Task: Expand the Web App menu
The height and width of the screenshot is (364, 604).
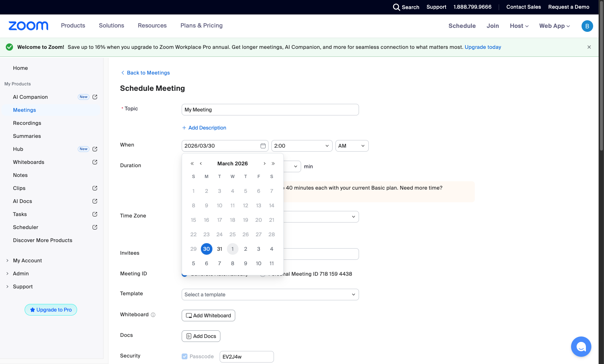Action: click(554, 26)
